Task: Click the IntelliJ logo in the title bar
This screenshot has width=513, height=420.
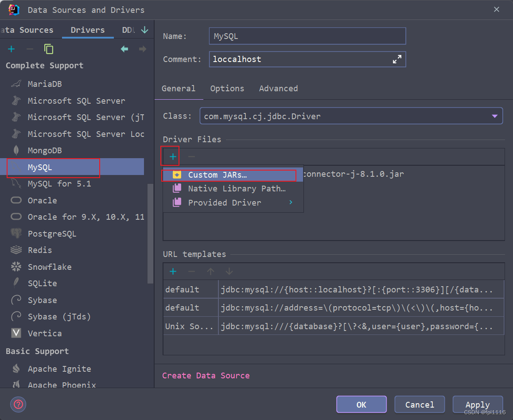Action: (x=14, y=10)
